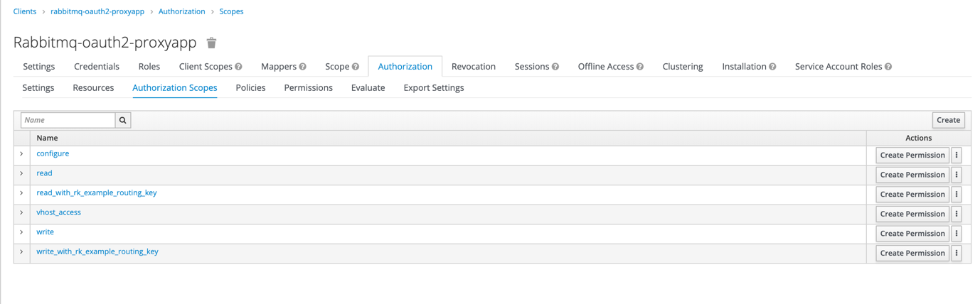980x304 pixels.
Task: Open the configure scope link
Action: (53, 153)
